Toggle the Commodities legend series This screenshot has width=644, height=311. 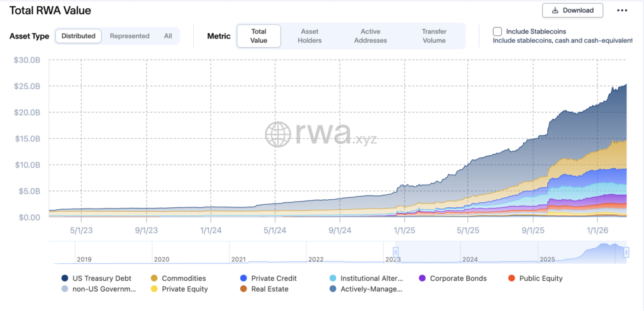(x=154, y=278)
